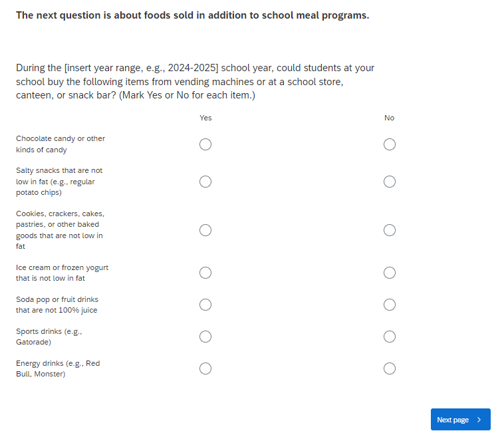Mark No for soda pop or fruit drinks
The height and width of the screenshot is (445, 504).
tap(390, 305)
